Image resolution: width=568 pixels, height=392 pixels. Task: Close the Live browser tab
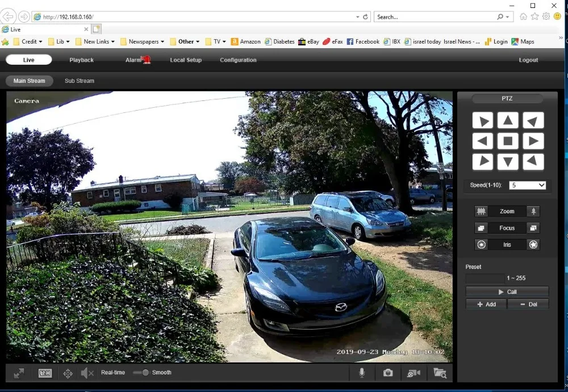pos(86,29)
